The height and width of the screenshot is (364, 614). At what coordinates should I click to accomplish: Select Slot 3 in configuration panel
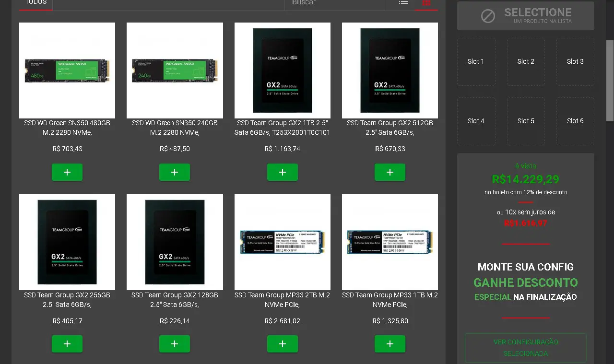click(x=575, y=62)
